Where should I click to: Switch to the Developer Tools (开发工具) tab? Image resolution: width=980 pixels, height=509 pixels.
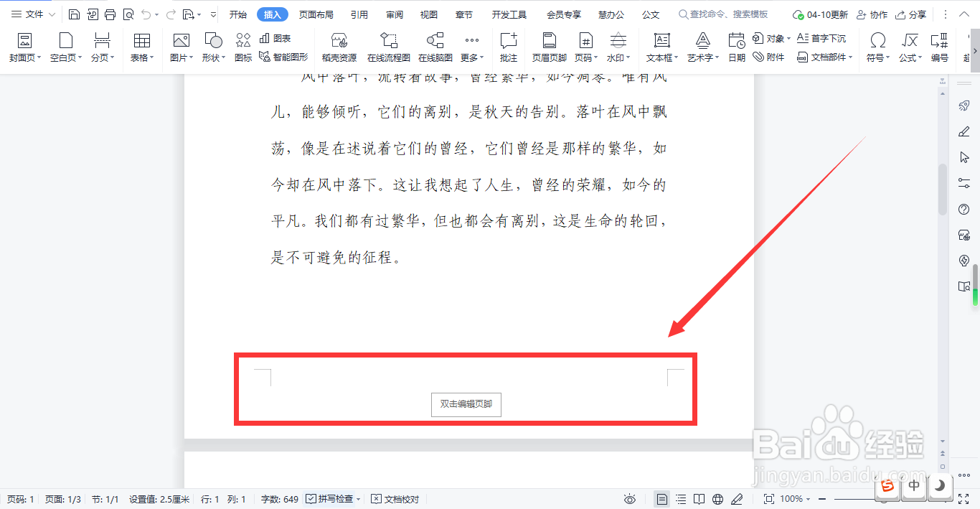click(509, 14)
